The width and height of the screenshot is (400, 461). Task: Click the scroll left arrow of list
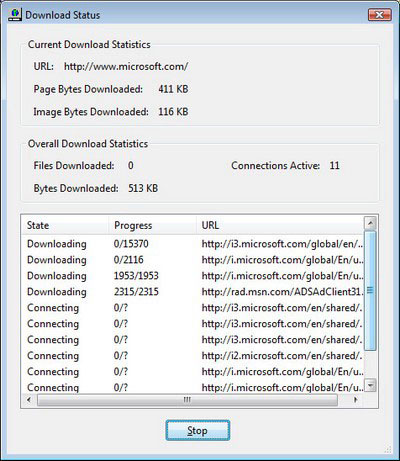(x=29, y=399)
